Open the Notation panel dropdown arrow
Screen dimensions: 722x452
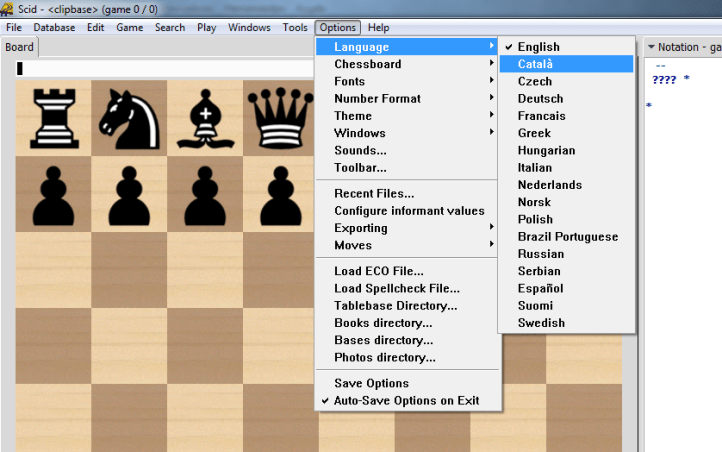650,47
